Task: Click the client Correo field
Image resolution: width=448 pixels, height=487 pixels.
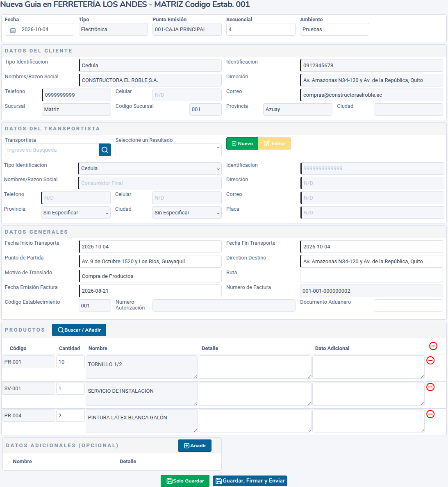Action: point(371,95)
